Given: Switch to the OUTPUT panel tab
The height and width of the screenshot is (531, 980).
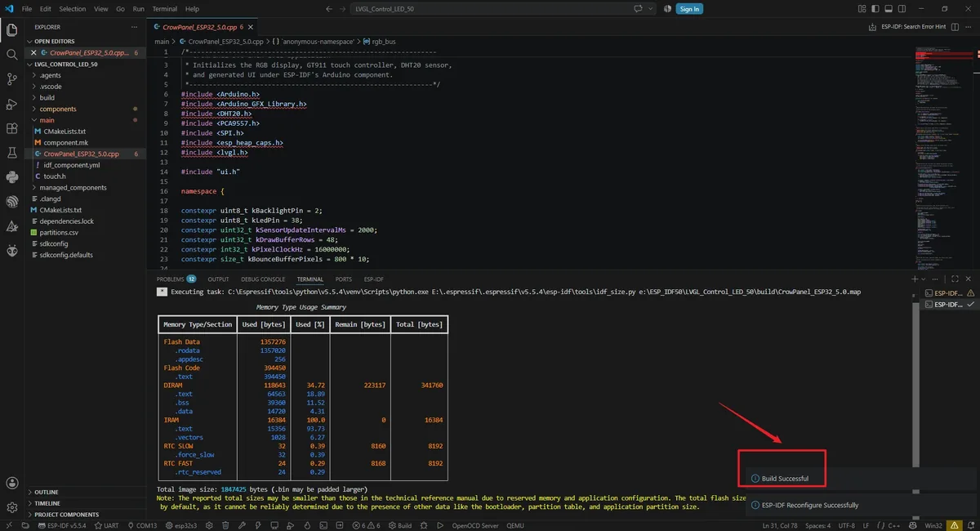Looking at the screenshot, I should click(218, 279).
